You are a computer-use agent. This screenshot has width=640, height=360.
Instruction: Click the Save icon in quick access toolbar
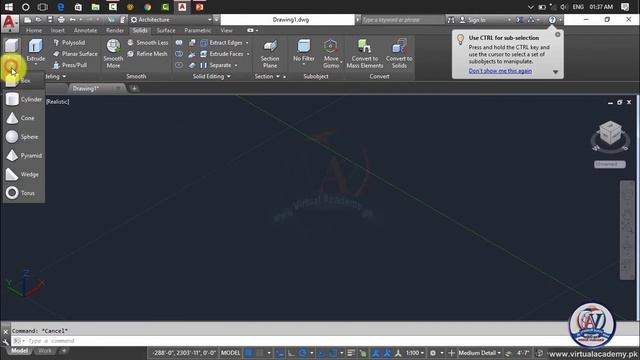coord(50,20)
